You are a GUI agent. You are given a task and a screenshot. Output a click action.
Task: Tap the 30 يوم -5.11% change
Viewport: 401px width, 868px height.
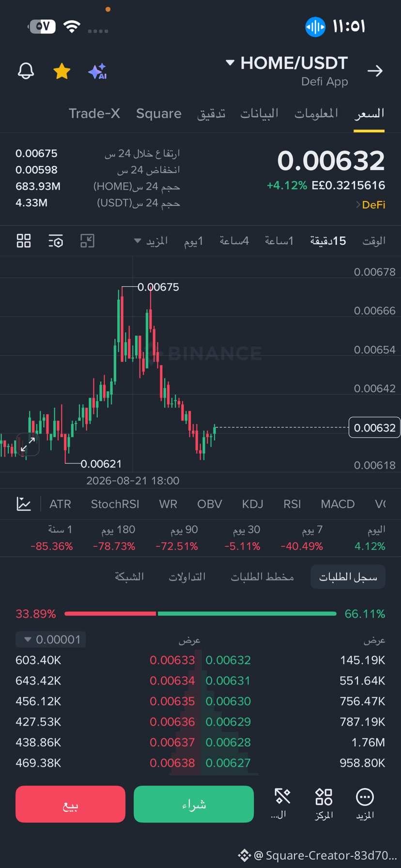click(x=242, y=538)
